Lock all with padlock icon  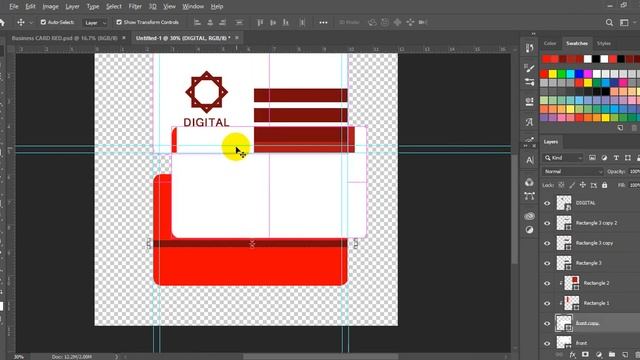pyautogui.click(x=604, y=185)
